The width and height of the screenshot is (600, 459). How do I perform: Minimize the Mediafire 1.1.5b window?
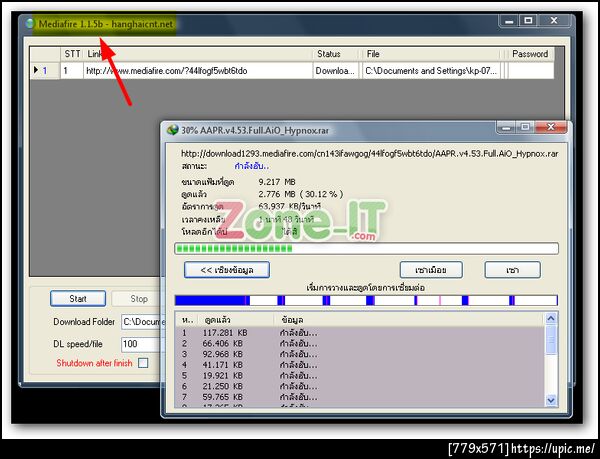tap(509, 21)
